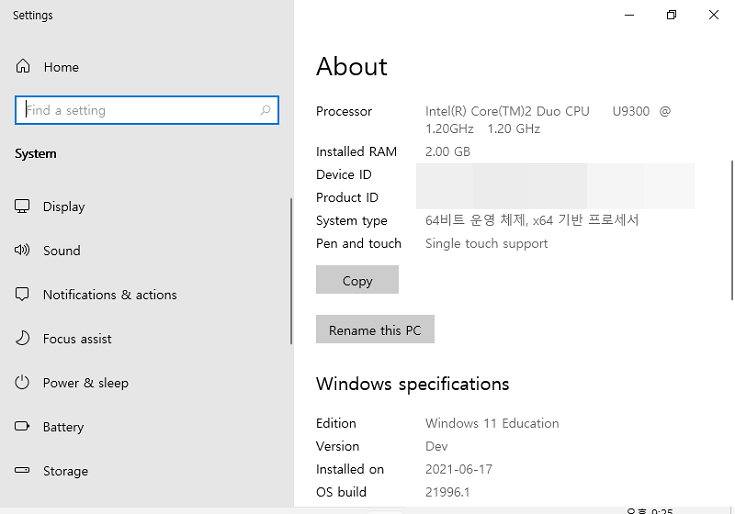
Task: Select the Dev version value
Action: 436,446
